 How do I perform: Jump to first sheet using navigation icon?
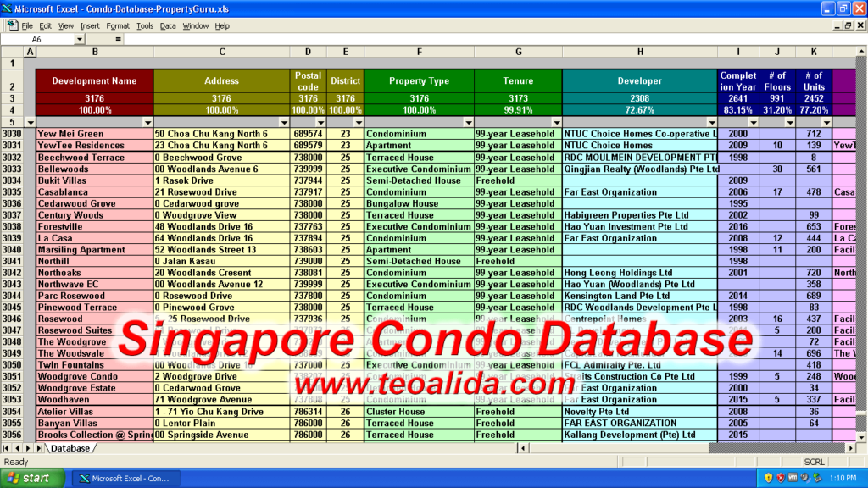8,447
